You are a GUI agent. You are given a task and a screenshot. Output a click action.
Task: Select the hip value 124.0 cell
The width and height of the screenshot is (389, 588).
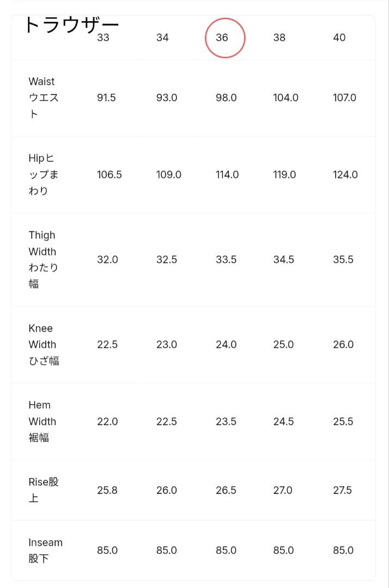pyautogui.click(x=345, y=175)
